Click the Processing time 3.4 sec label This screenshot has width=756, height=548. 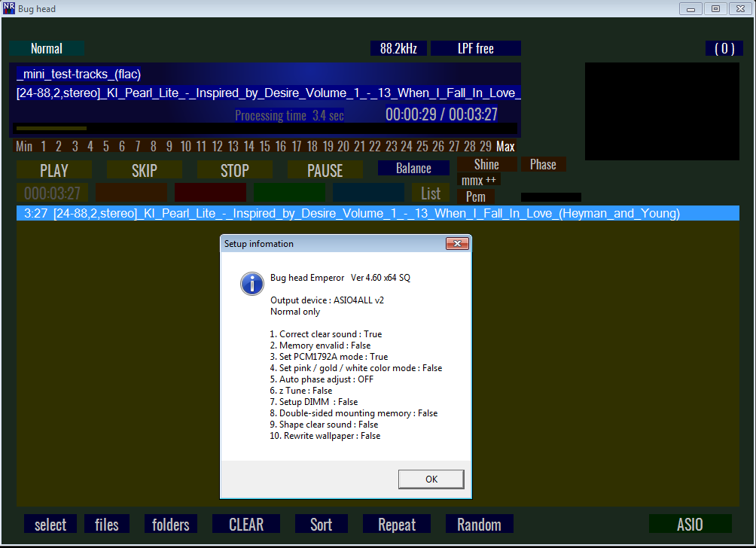tap(289, 115)
